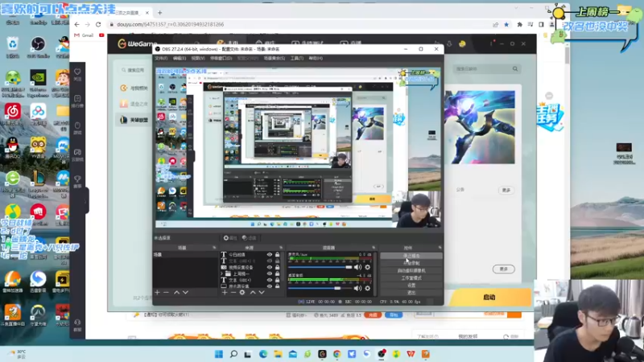Open the 文件(F) menu in OBS

[161, 58]
